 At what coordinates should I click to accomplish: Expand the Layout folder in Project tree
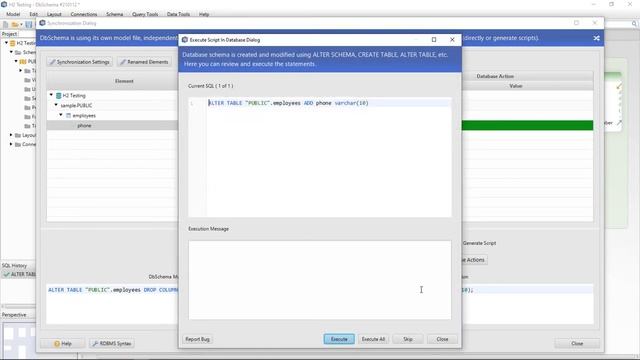11,135
